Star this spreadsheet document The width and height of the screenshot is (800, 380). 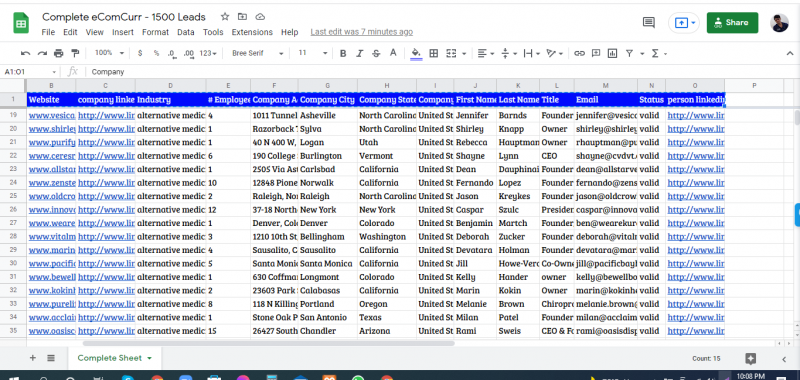pyautogui.click(x=225, y=17)
